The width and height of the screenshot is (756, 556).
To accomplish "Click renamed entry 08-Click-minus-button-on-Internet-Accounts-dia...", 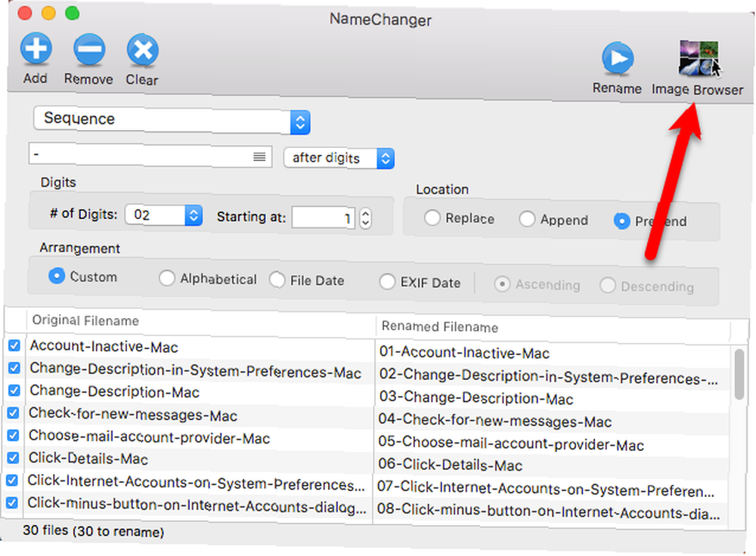I will click(549, 511).
